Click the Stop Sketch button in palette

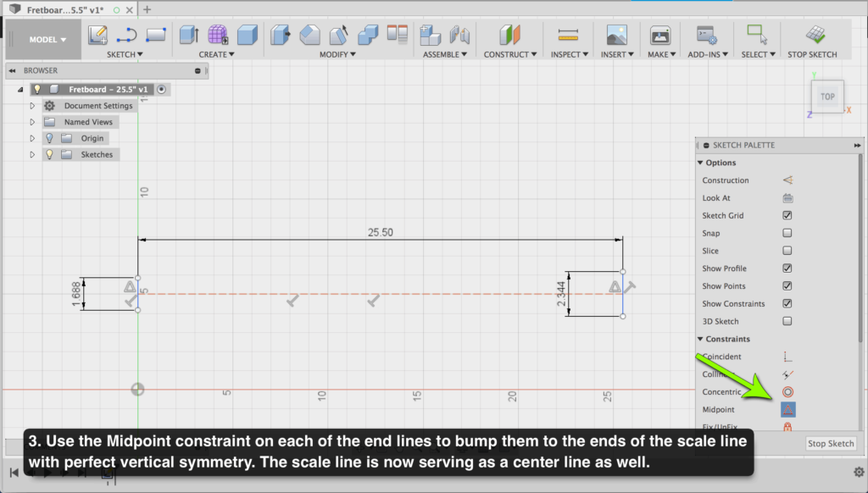point(830,443)
